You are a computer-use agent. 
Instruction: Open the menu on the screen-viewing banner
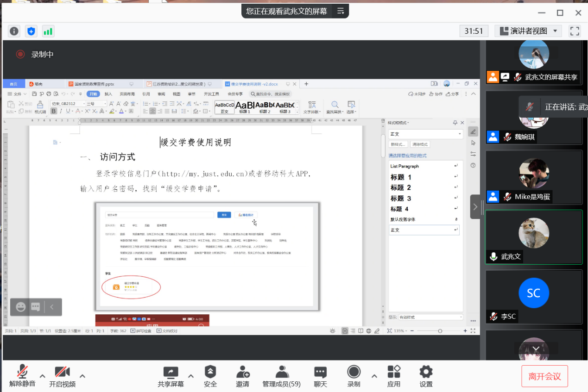coord(340,11)
